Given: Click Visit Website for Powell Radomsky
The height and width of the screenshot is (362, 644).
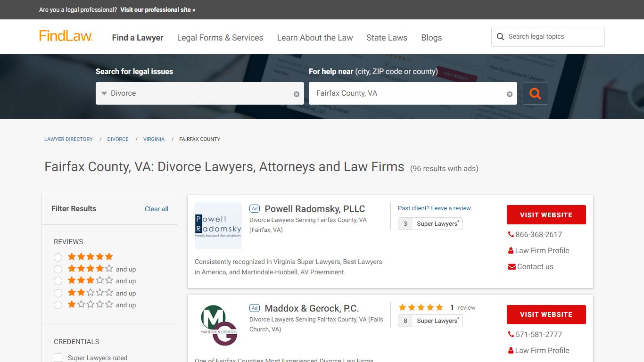Looking at the screenshot, I should pos(546,215).
